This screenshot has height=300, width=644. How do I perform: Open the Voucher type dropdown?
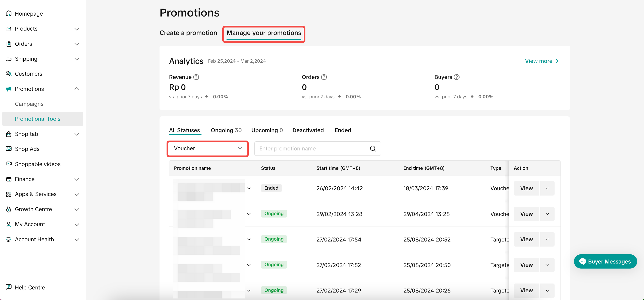click(x=207, y=149)
